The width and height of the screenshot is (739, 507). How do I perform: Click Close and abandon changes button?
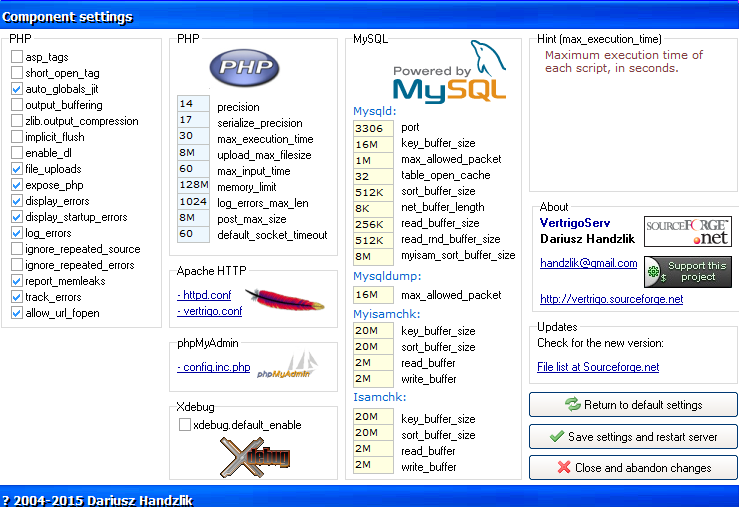(633, 468)
